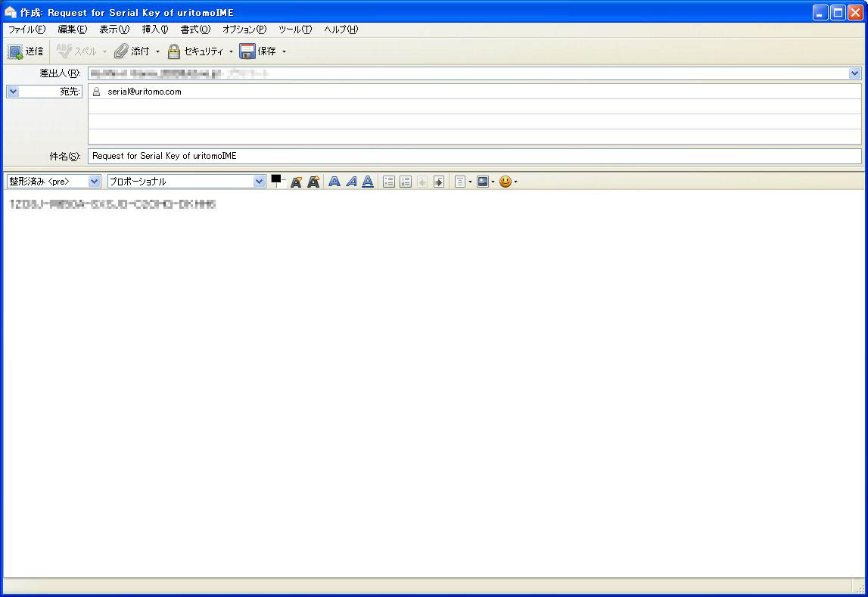This screenshot has width=868, height=597.
Task: Insert a smiley face emoticon
Action: pos(506,182)
